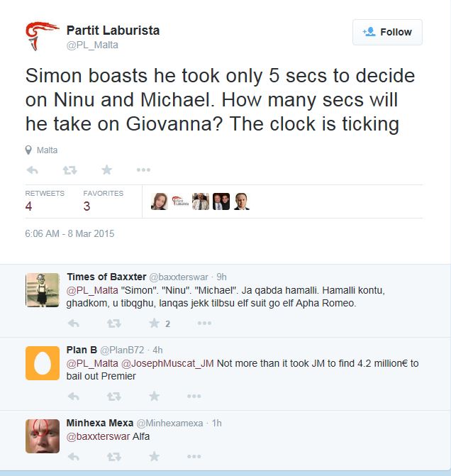Screen dimensions: 451x476
Task: View the list of 4 retweets
Action: [x=29, y=206]
